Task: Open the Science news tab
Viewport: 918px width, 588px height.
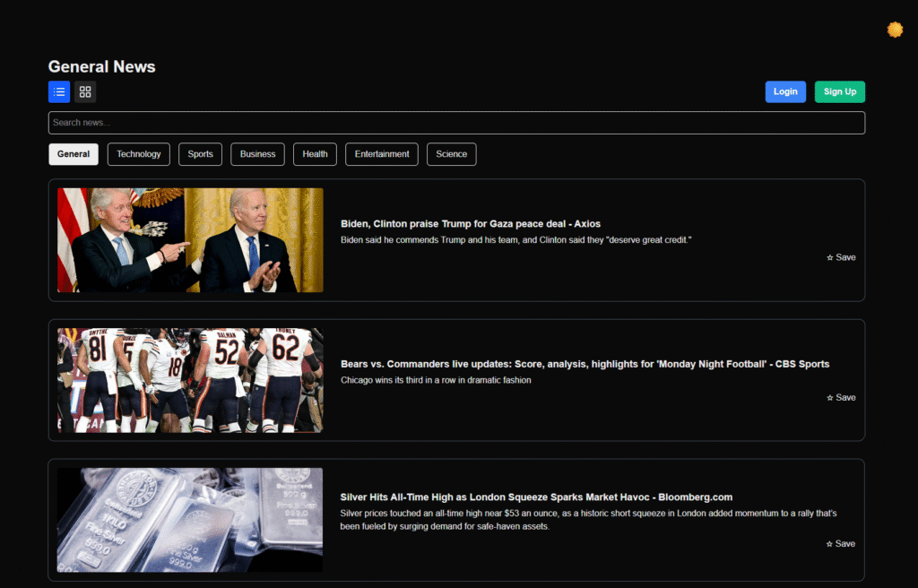Action: click(x=451, y=153)
